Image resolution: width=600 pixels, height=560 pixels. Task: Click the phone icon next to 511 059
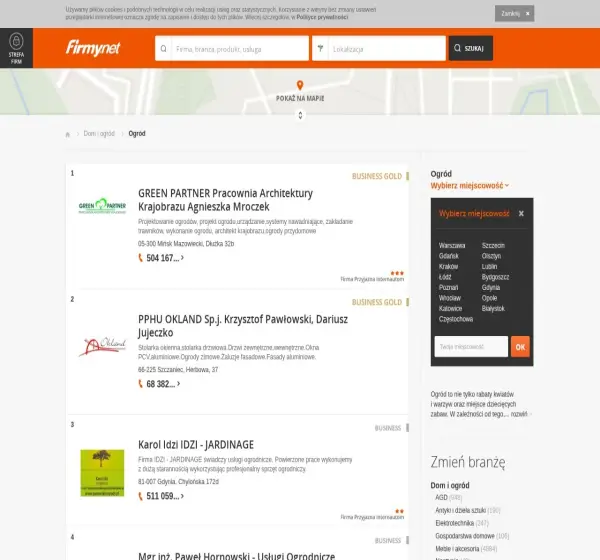[x=140, y=496]
